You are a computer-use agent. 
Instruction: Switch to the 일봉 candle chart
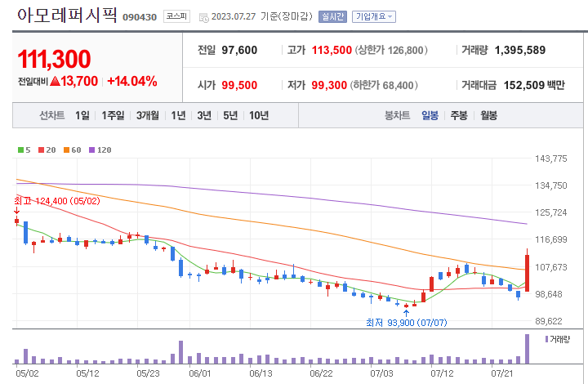430,115
